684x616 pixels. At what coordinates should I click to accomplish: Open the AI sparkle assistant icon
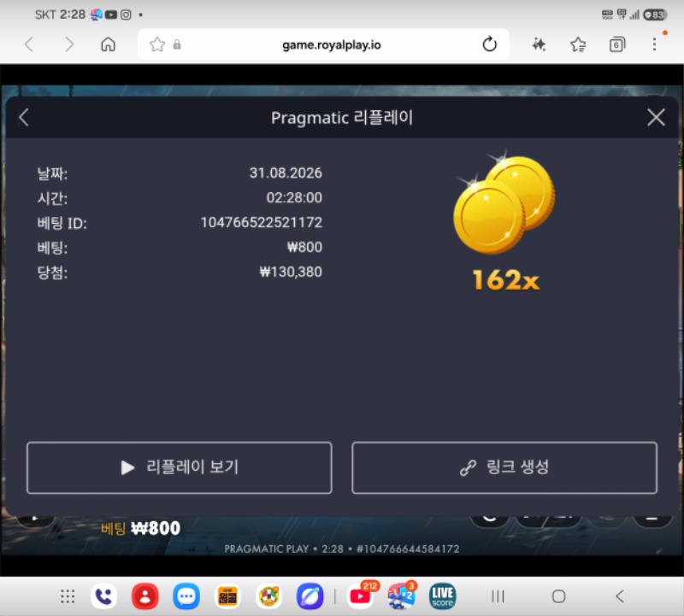(x=539, y=44)
